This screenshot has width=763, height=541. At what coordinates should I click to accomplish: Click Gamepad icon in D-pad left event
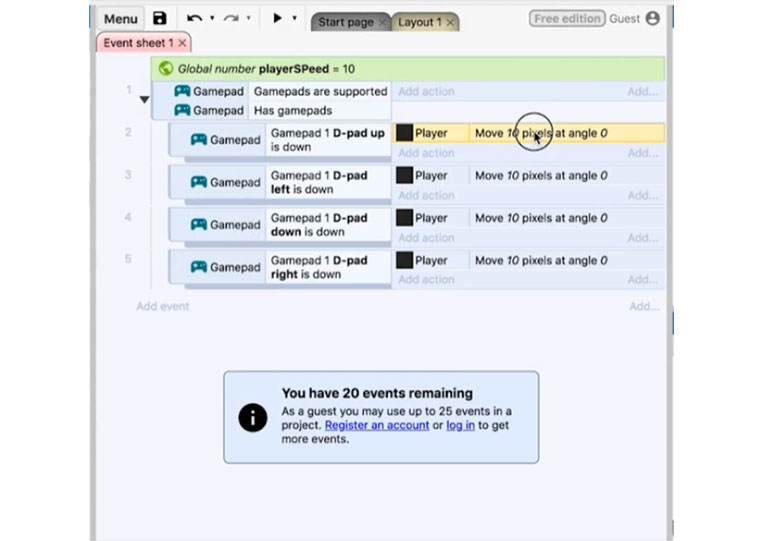point(199,182)
